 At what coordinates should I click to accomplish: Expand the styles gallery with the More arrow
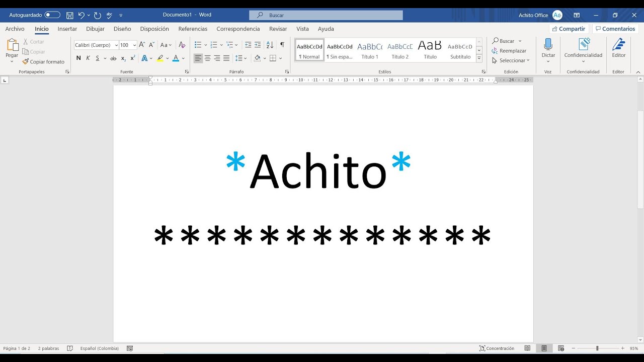479,58
